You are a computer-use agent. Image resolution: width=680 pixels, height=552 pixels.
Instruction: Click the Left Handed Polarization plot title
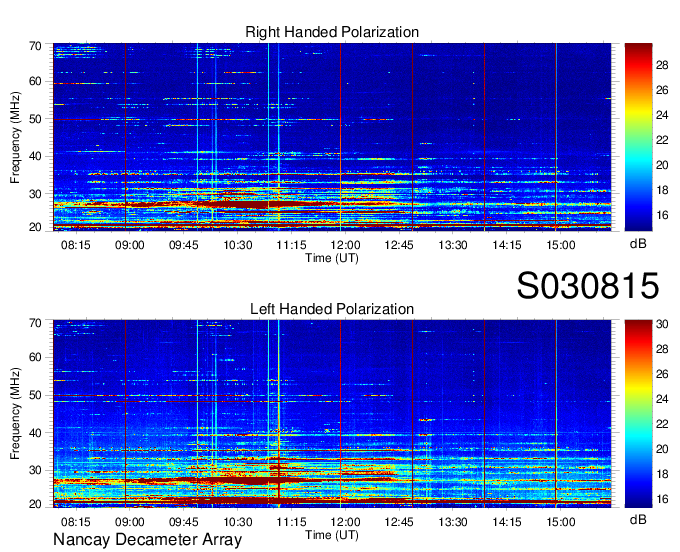[332, 309]
